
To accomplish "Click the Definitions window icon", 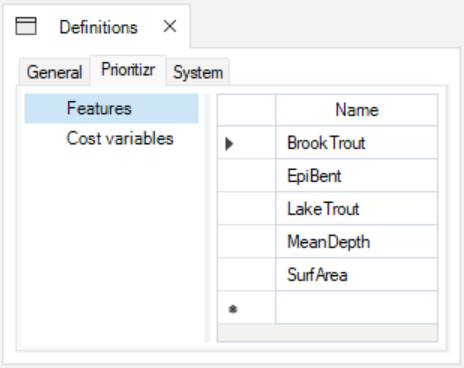I will pos(26,26).
